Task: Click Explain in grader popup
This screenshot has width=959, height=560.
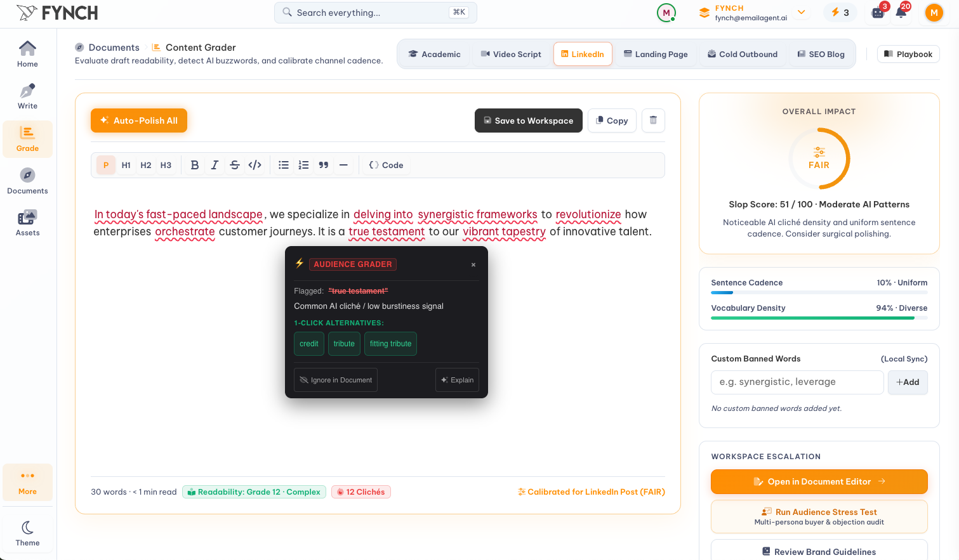Action: click(457, 380)
